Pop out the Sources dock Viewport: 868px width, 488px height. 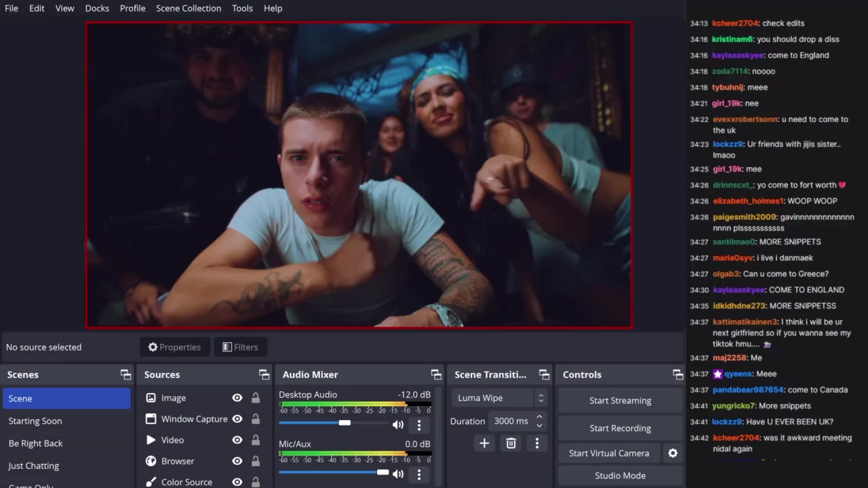pyautogui.click(x=264, y=375)
